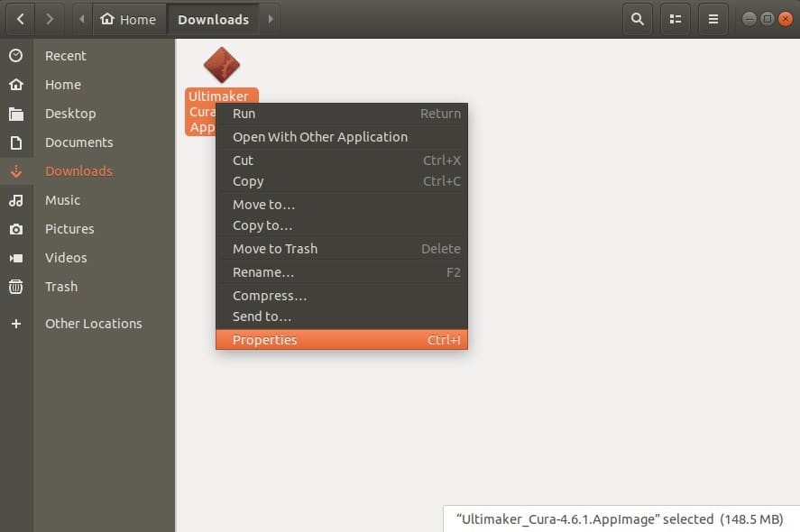Maximize the Files window

tap(768, 19)
